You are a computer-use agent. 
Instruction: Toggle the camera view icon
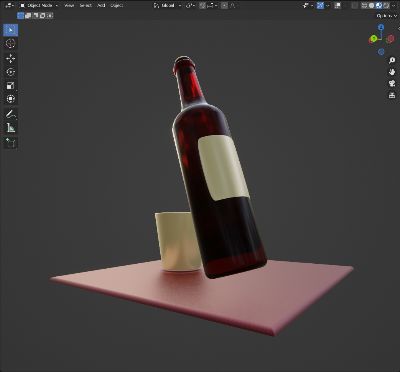(x=392, y=84)
